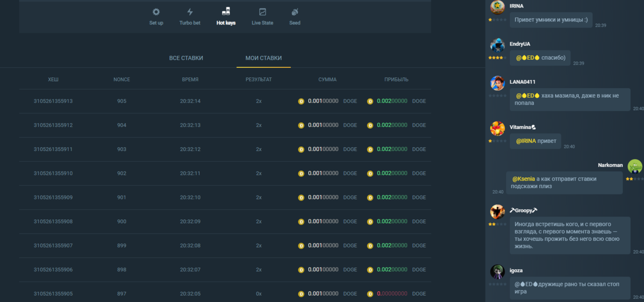Viewport: 644px width, 302px height.
Task: Click the Turbo bet lightning icon
Action: tap(190, 12)
